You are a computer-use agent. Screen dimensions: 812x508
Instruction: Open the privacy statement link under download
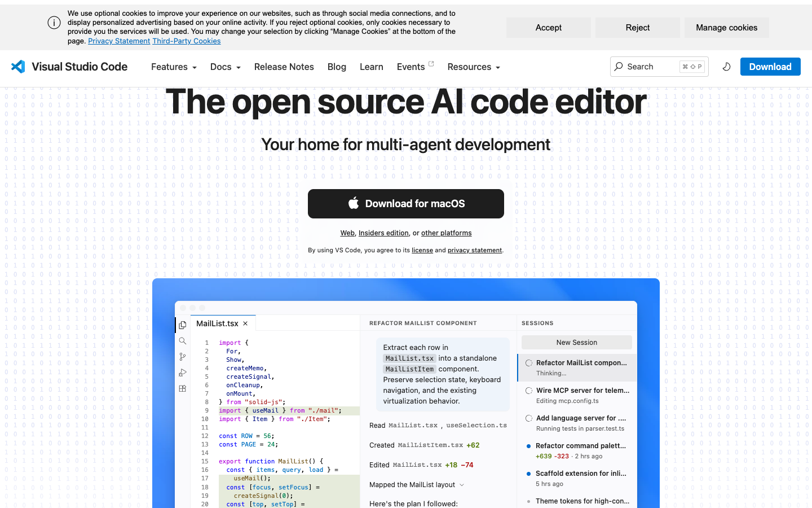475,250
